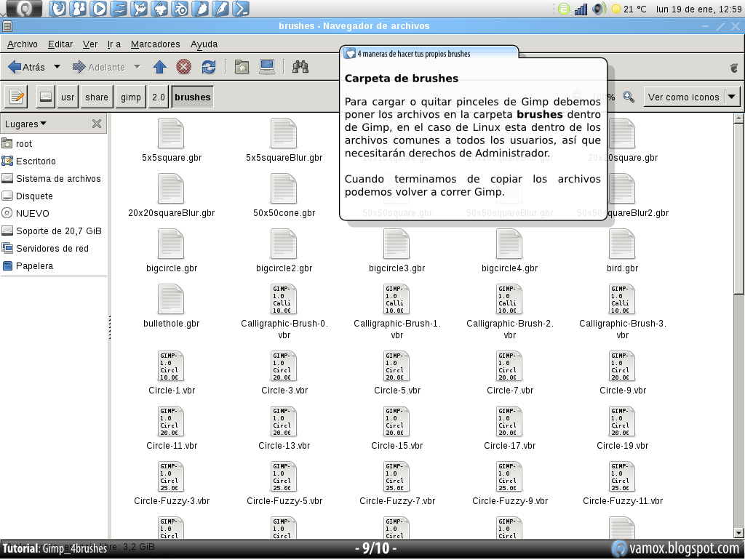Select the Calligraphic-Brush-0.vbr file icon
Screen dimensions: 745x560
[x=284, y=299]
